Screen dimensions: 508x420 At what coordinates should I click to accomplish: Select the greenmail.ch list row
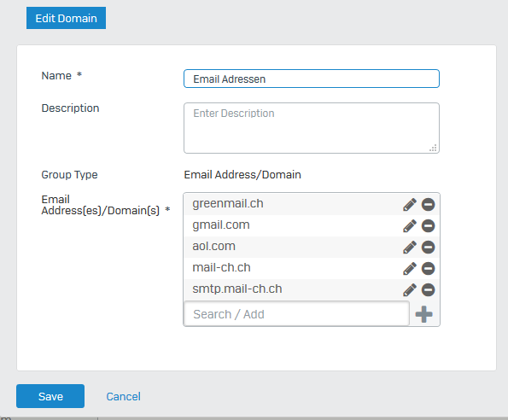(312, 204)
